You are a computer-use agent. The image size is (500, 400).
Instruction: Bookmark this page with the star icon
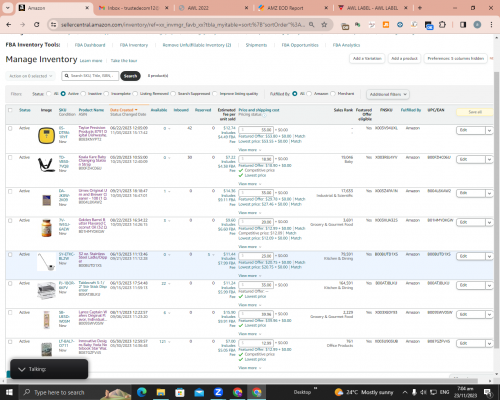coord(324,25)
